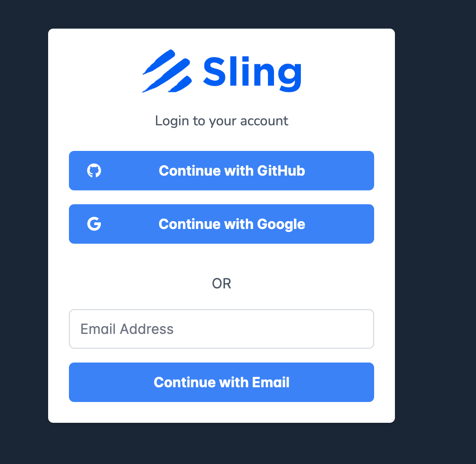Sign in using Continue with Google
The image size is (476, 464).
pos(222,224)
